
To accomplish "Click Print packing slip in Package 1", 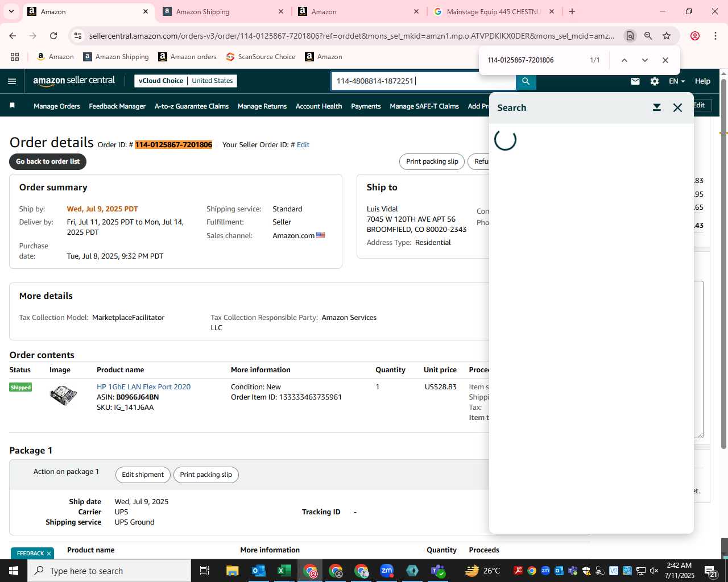I will (x=206, y=475).
